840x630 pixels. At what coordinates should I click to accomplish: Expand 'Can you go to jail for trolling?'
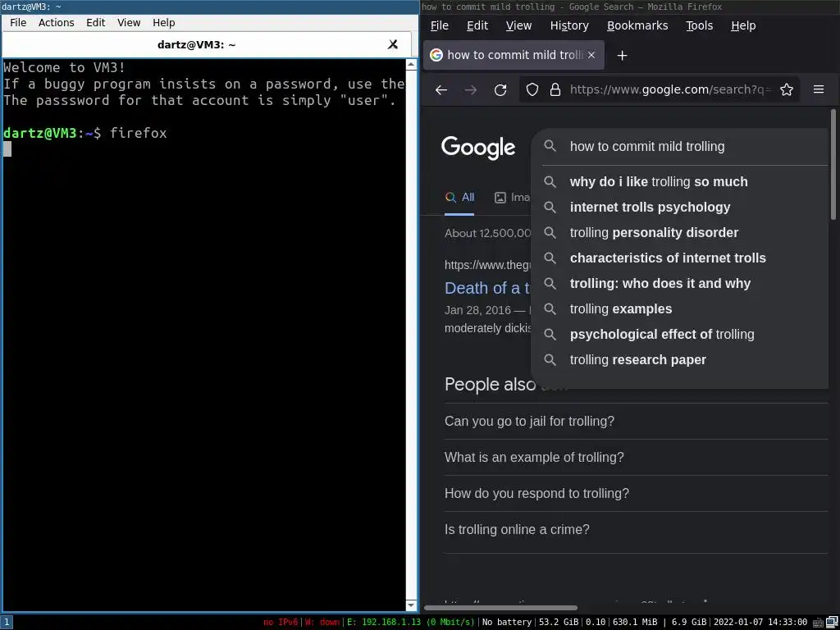pyautogui.click(x=637, y=421)
